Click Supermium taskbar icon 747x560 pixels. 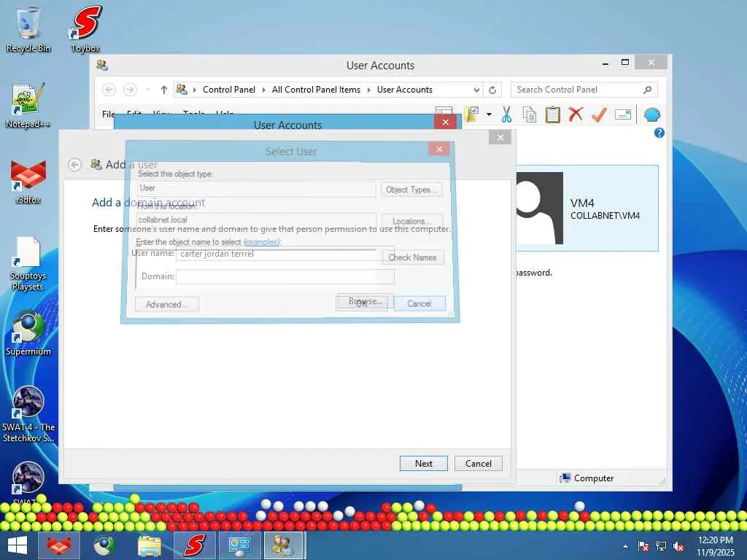click(x=104, y=545)
